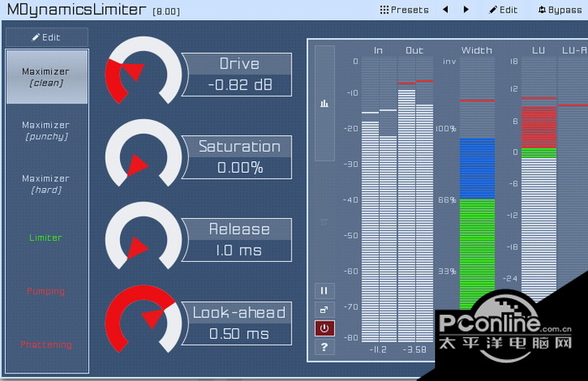Pause the meters
The width and height of the screenshot is (588, 381).
(324, 290)
